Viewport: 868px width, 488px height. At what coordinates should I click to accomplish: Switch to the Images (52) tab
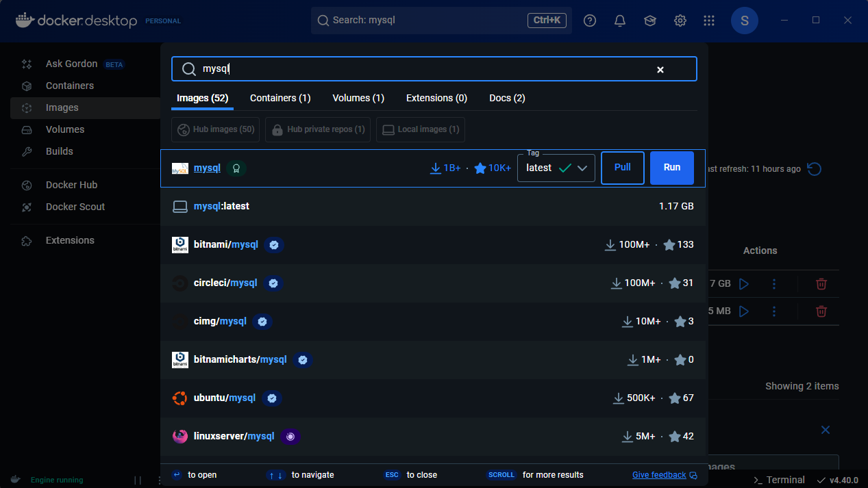pos(202,98)
